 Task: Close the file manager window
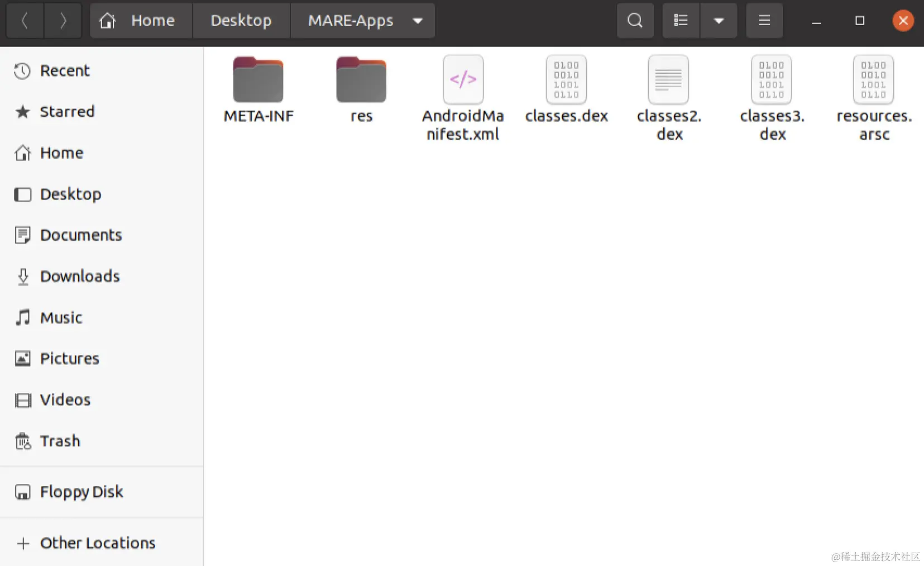pyautogui.click(x=903, y=21)
